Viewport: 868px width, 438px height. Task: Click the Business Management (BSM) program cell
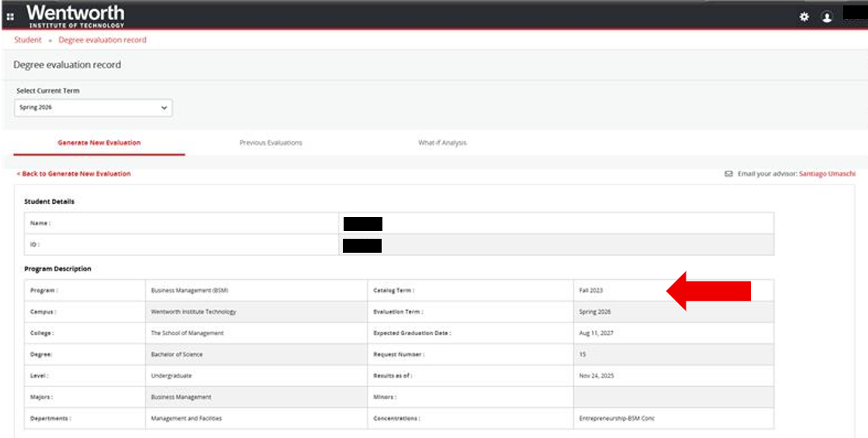click(x=189, y=291)
